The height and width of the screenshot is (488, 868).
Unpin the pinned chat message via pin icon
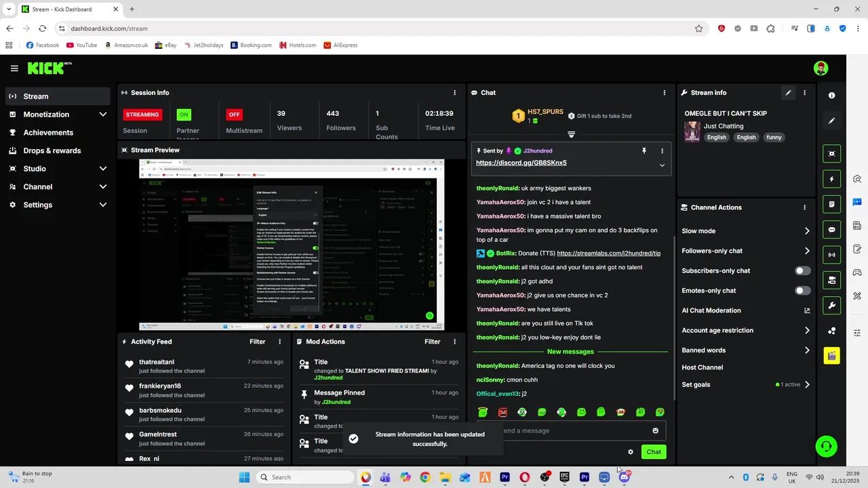click(x=644, y=151)
